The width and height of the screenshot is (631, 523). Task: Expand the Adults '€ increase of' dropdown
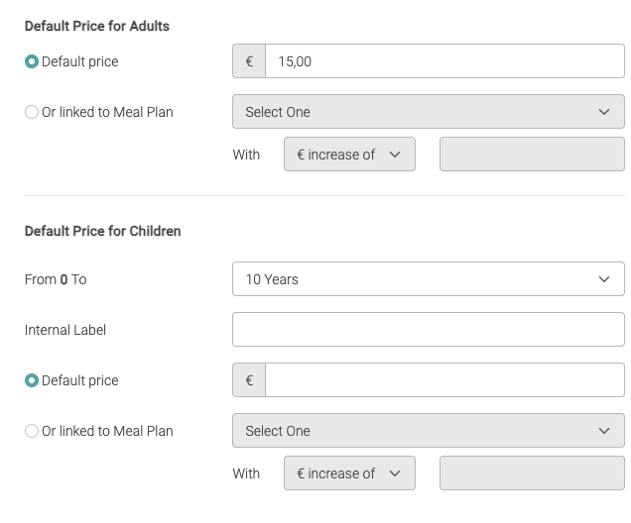[349, 155]
